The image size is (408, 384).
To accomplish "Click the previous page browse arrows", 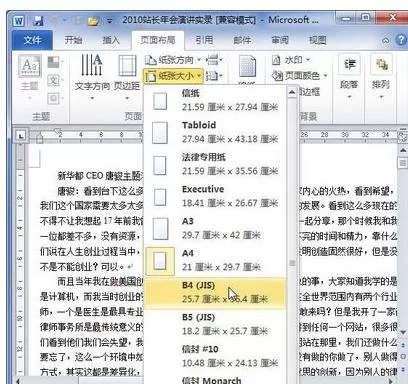I will [x=403, y=345].
